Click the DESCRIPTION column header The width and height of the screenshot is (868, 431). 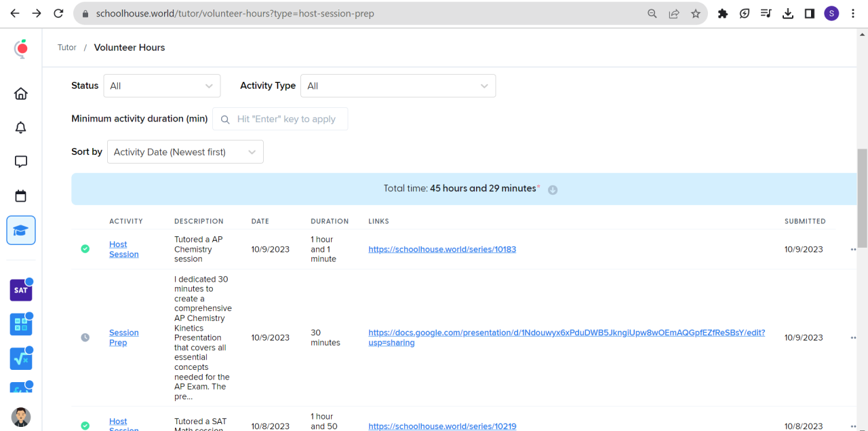coord(199,221)
